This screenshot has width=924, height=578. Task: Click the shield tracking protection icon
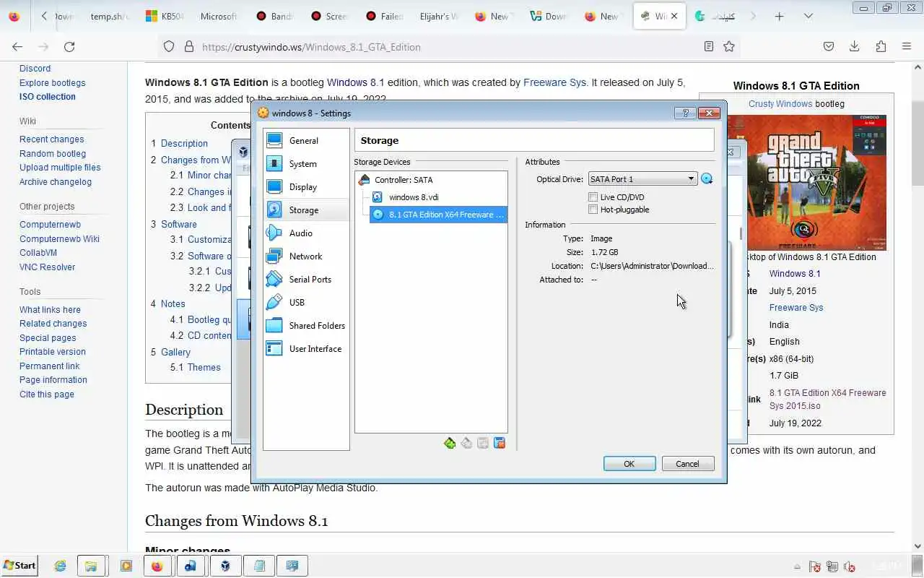[x=169, y=46]
